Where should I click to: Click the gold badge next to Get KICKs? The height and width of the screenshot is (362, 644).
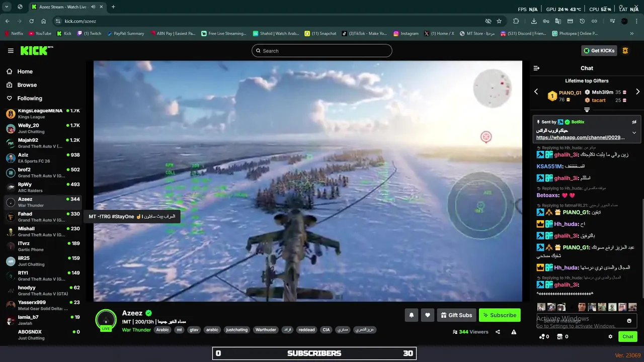pos(625,51)
